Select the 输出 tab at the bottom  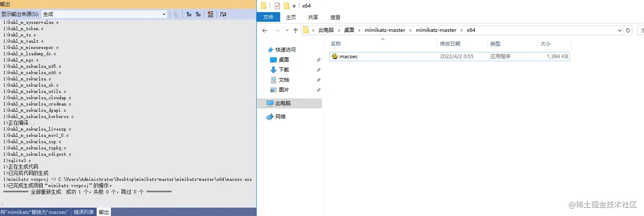(x=104, y=212)
